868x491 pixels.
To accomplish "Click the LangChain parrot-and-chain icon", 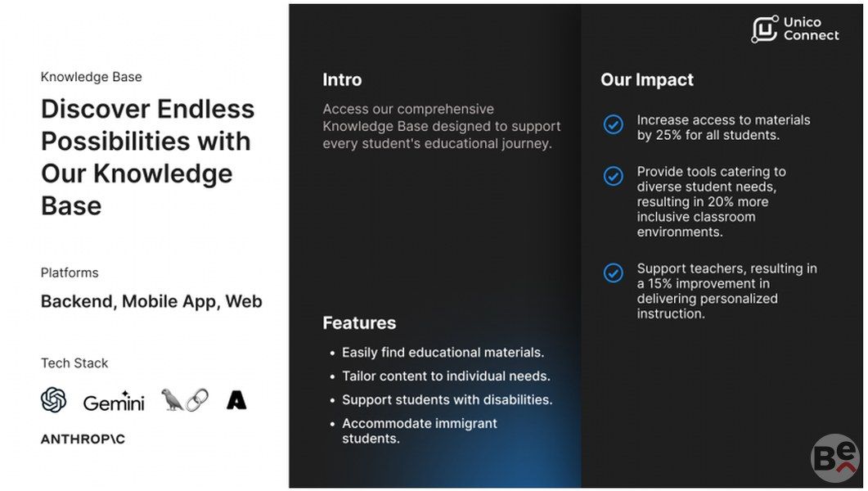I will point(184,399).
